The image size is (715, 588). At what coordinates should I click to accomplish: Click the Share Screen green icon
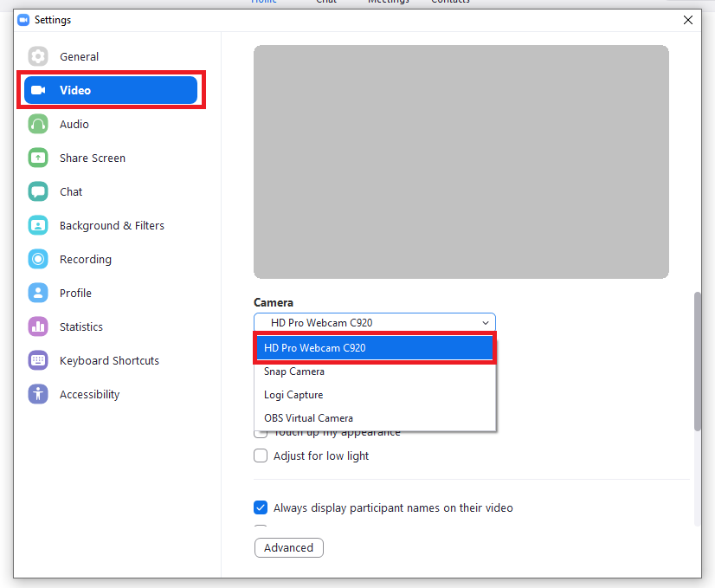click(x=38, y=158)
